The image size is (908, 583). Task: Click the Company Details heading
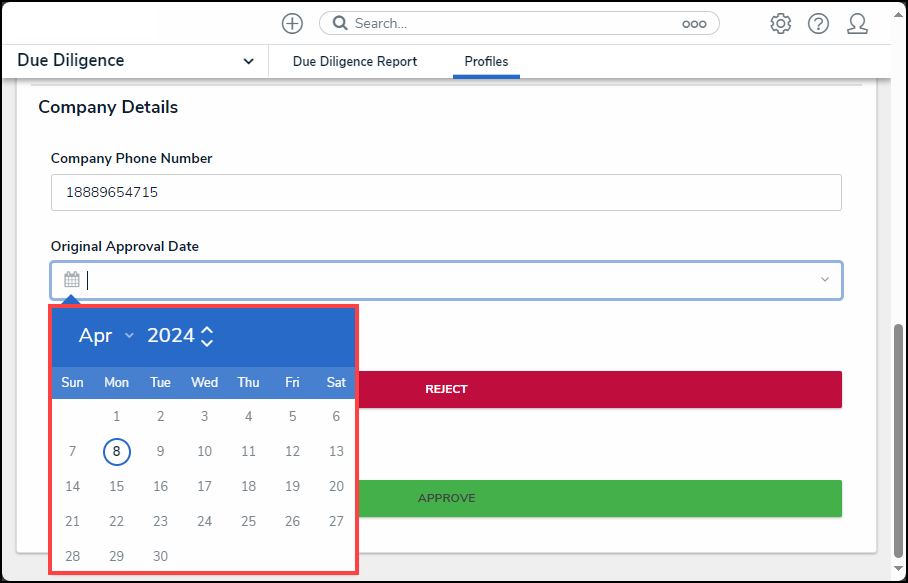(x=108, y=107)
